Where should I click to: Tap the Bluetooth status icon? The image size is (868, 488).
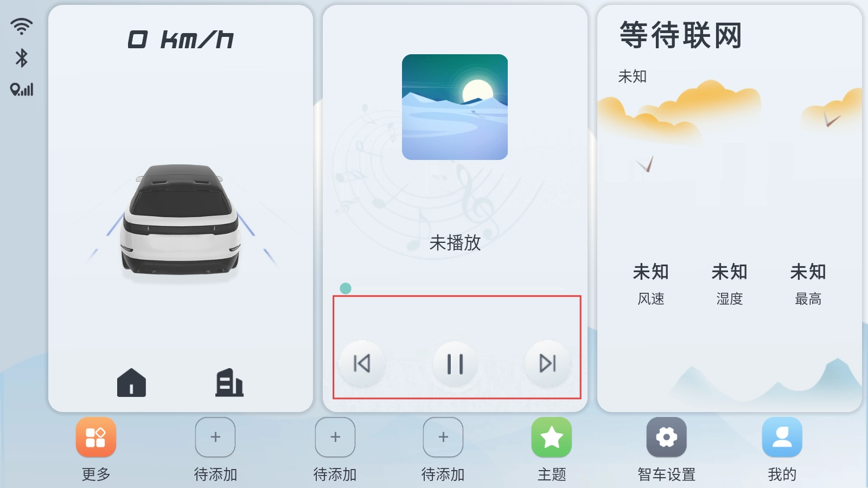click(x=22, y=57)
